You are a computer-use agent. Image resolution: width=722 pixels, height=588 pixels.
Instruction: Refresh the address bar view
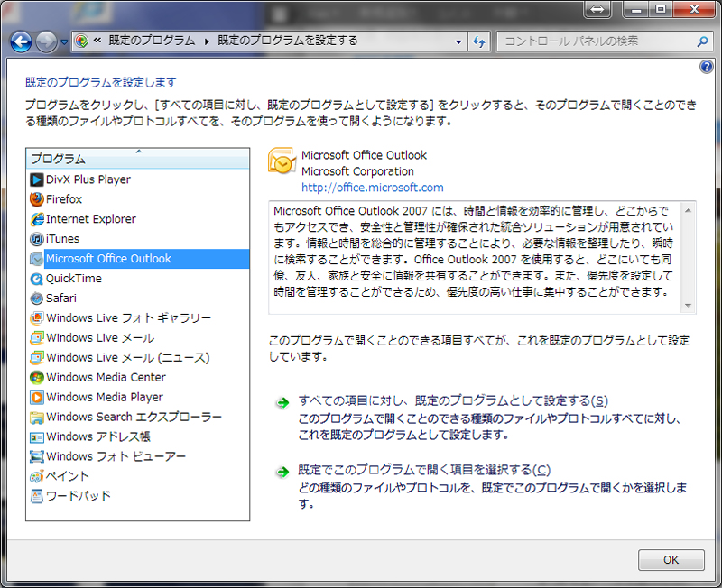click(479, 41)
